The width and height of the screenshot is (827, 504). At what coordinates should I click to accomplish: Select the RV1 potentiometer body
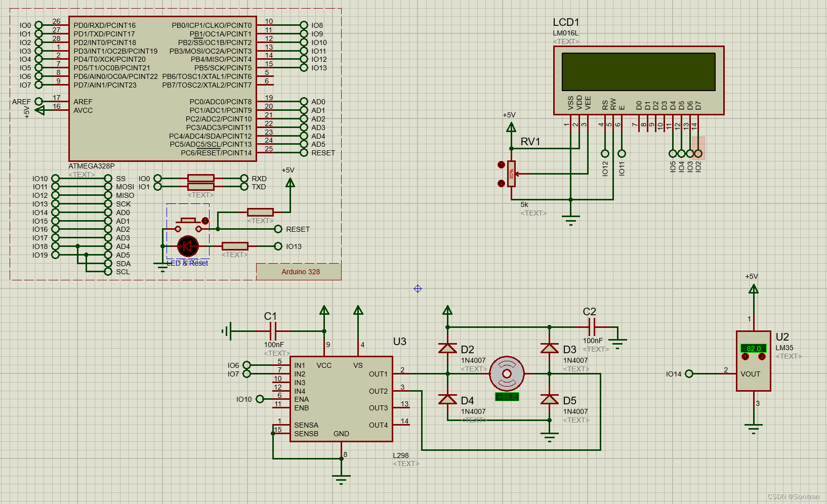coord(512,174)
